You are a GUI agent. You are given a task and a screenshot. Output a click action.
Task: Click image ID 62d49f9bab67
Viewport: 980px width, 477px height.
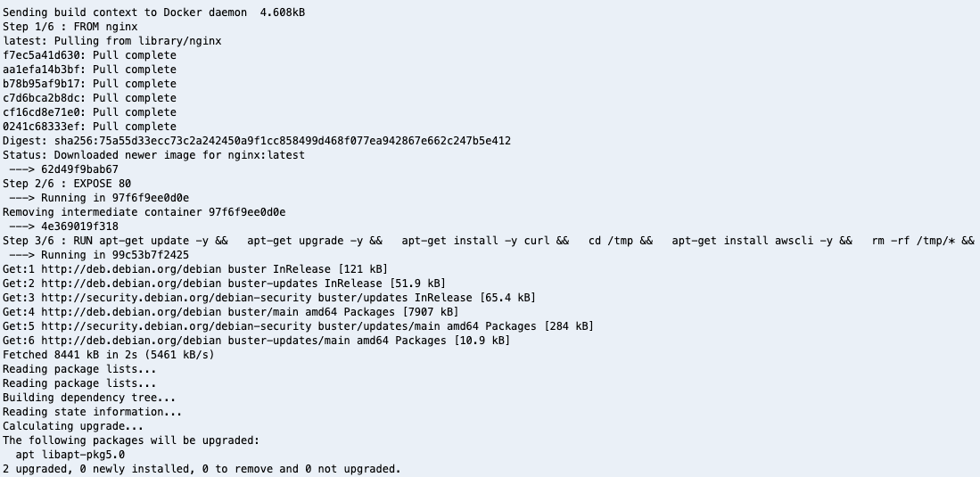(x=79, y=169)
